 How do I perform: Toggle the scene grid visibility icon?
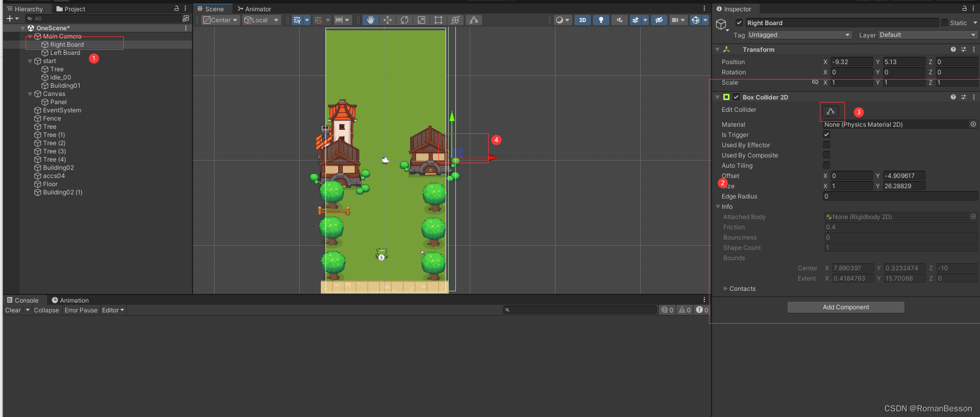[297, 20]
